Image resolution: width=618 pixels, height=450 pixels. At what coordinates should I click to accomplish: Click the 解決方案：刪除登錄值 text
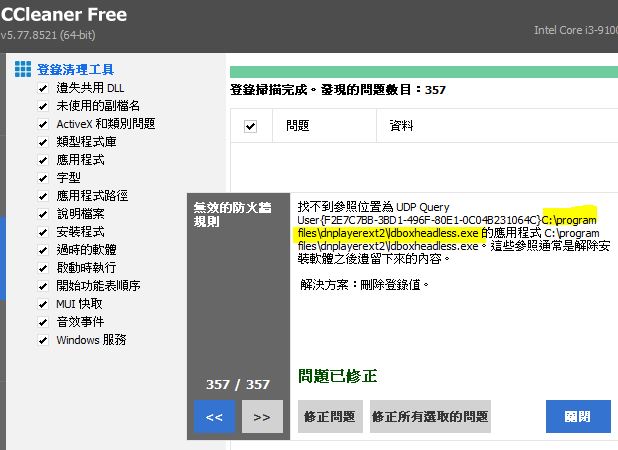click(364, 285)
